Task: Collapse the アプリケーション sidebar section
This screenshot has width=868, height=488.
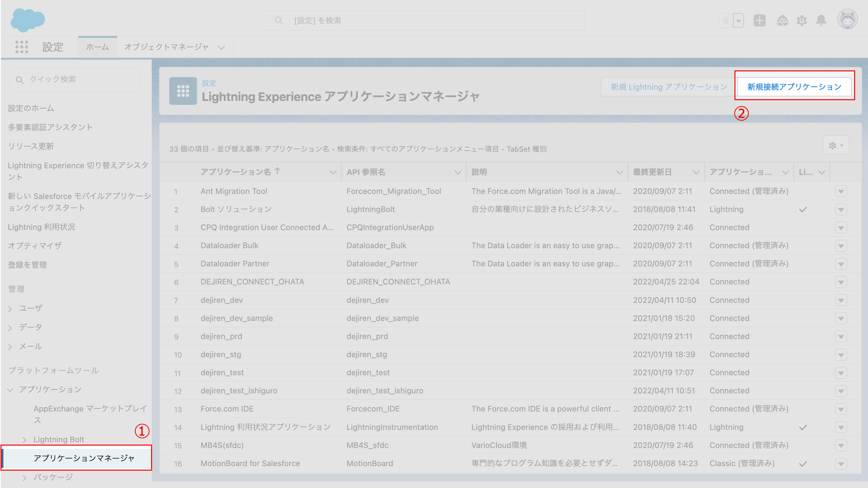Action: click(x=10, y=390)
